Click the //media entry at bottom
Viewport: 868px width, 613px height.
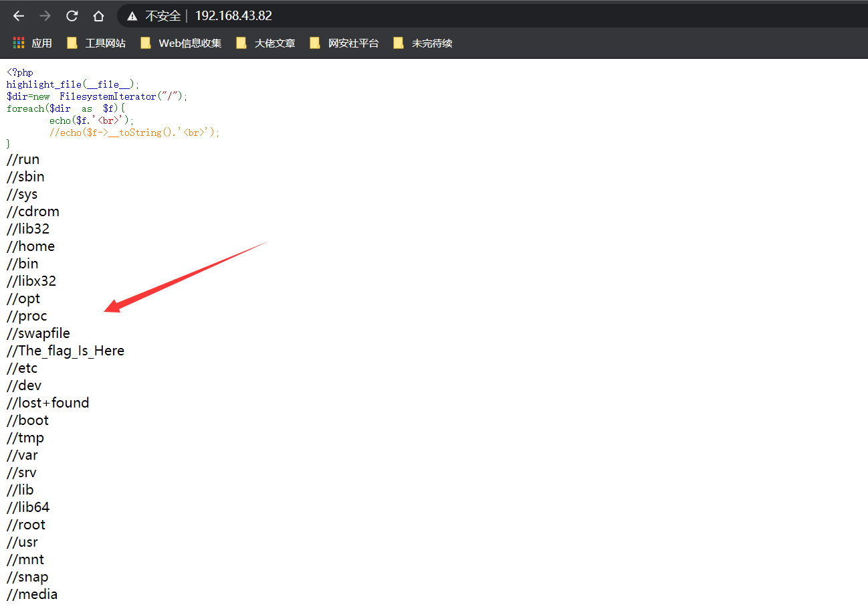click(32, 594)
